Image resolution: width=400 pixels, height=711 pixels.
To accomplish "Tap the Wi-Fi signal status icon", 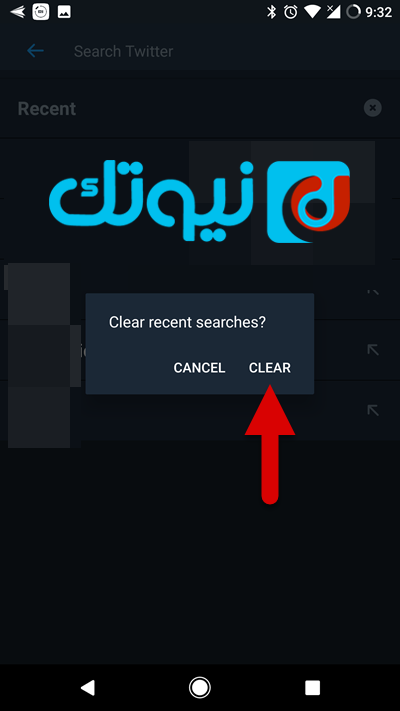I will 312,12.
